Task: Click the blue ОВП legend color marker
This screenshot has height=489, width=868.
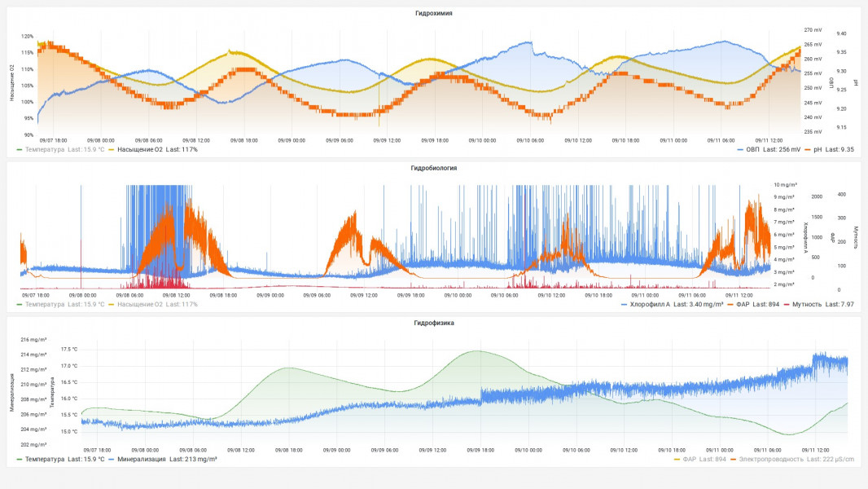Action: (x=739, y=150)
